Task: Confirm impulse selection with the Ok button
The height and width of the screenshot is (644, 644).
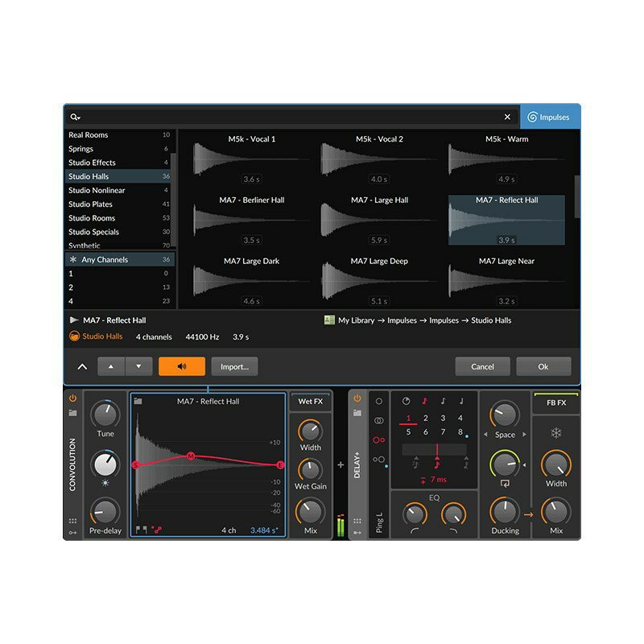Action: pos(544,366)
